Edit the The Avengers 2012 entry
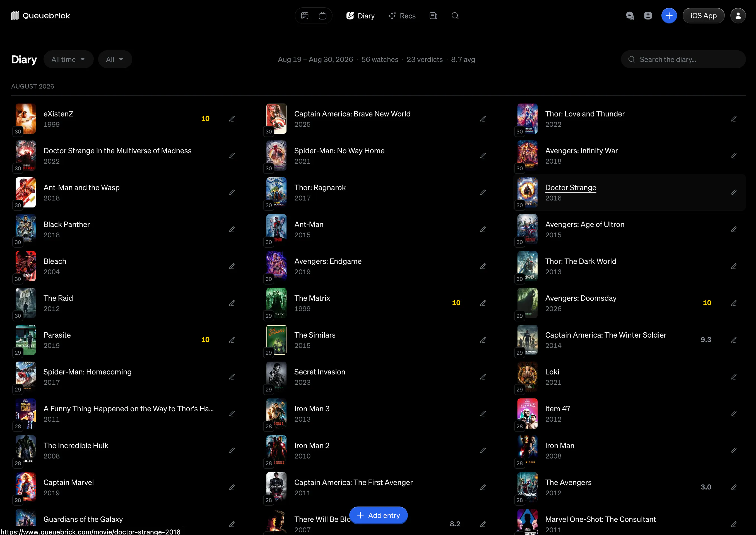Screen dimensions: 756x535 click(x=733, y=487)
